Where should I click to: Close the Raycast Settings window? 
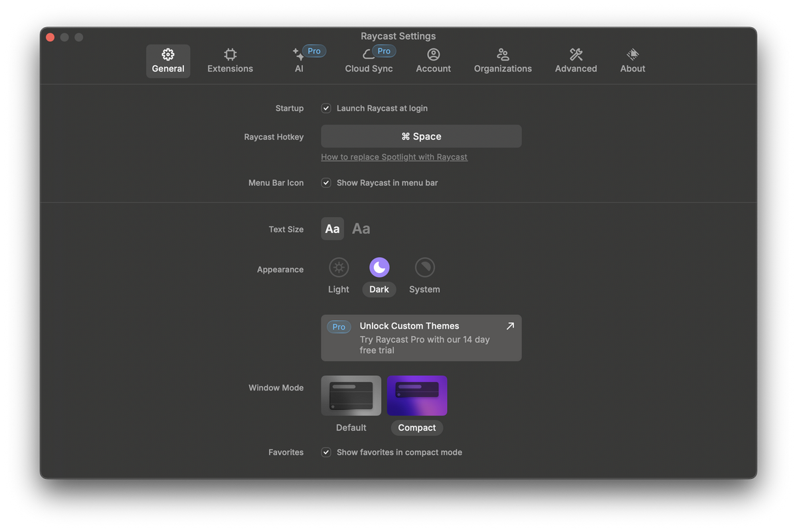(50, 37)
